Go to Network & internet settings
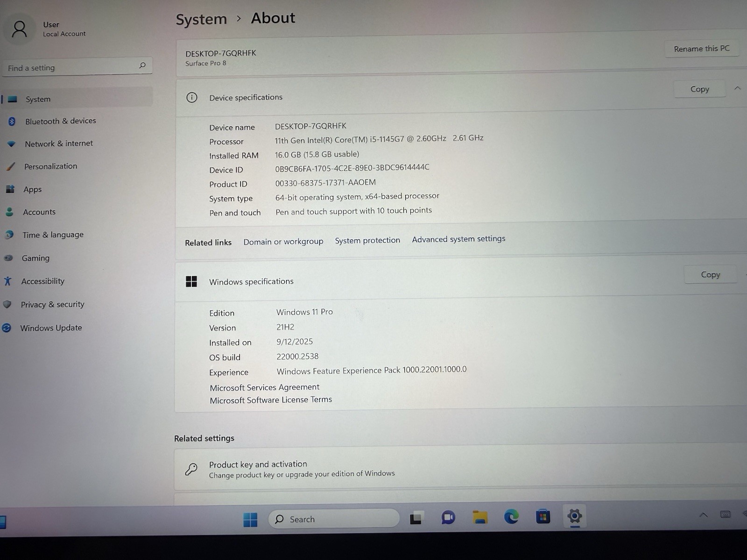The image size is (747, 560). [x=59, y=143]
